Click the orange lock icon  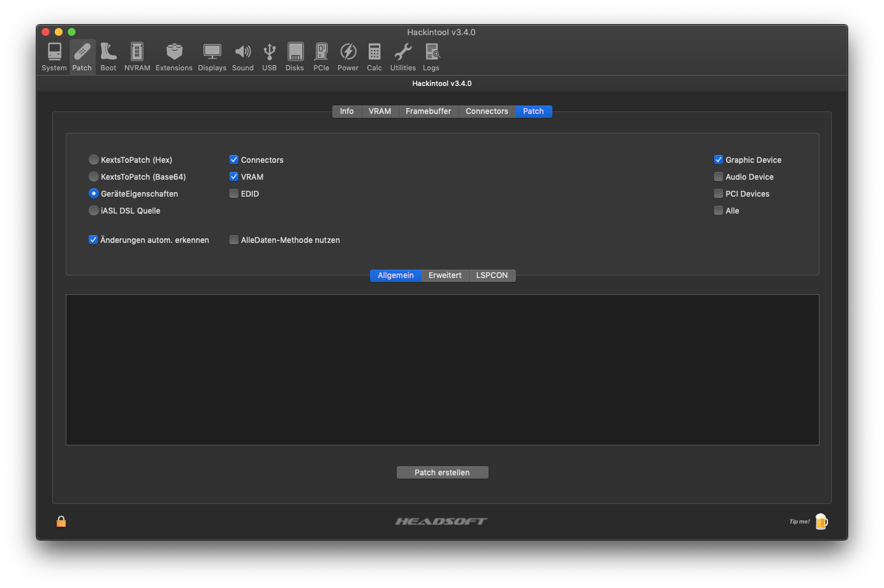pos(61,521)
